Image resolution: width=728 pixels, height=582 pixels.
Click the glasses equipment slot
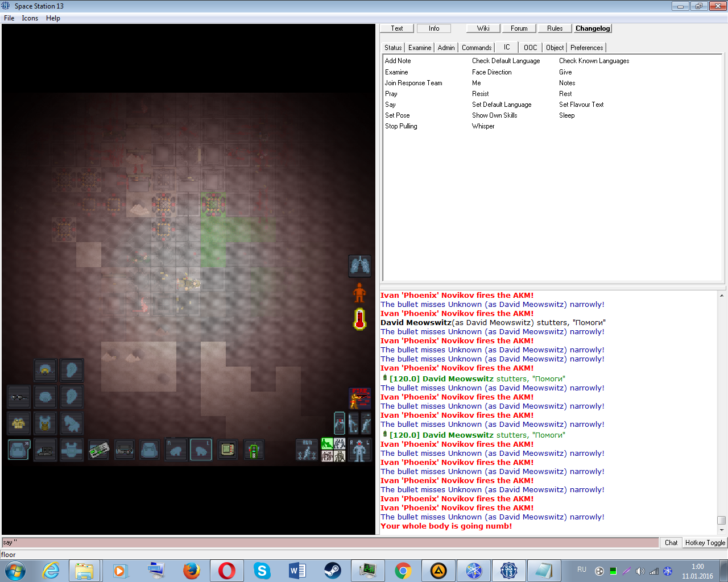[x=19, y=397]
